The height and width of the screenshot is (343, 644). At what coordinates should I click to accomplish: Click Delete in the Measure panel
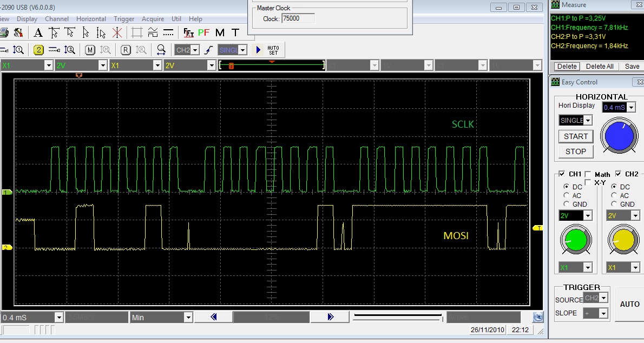tap(567, 67)
